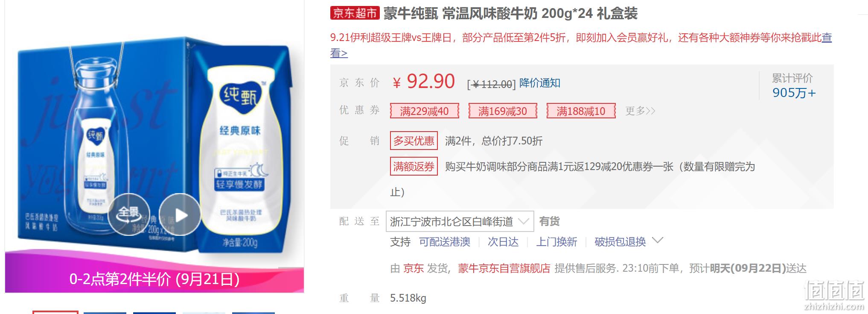
Task: Open the 全景 panoramic view icon
Action: (x=129, y=214)
